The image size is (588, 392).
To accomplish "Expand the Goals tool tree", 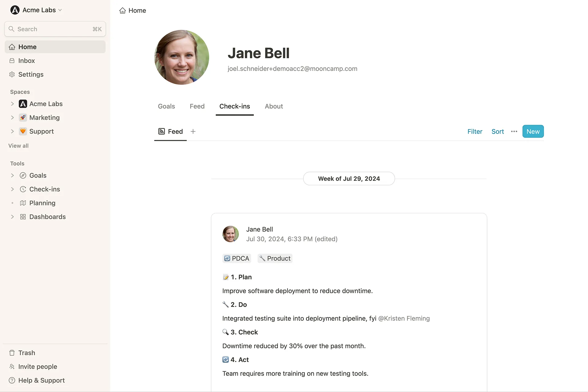I will (12, 175).
